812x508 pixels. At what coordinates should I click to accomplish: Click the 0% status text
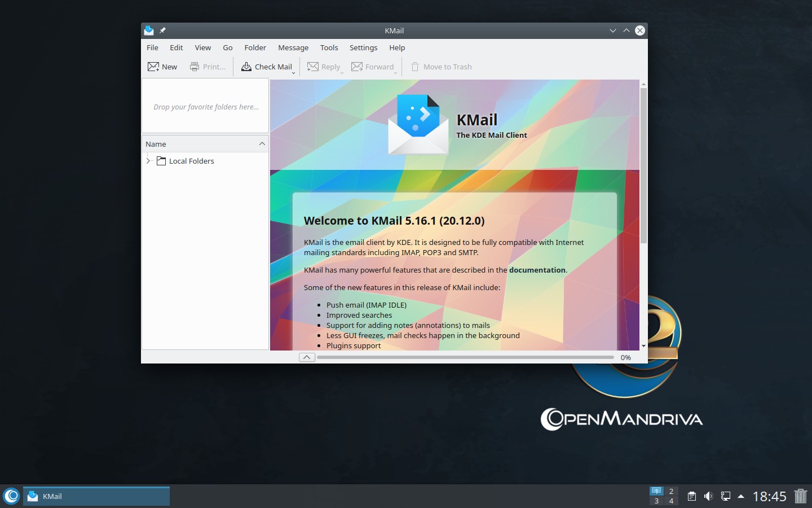tap(626, 357)
